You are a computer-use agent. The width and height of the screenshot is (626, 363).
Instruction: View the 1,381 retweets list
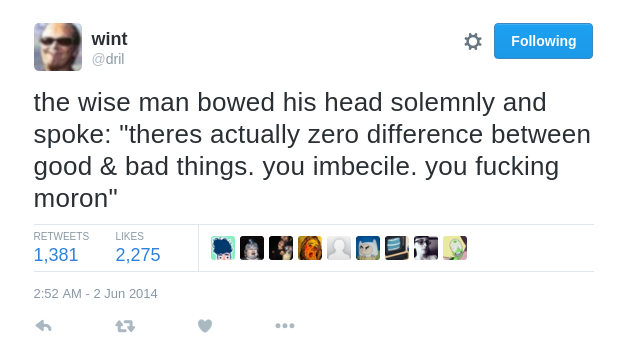[56, 255]
